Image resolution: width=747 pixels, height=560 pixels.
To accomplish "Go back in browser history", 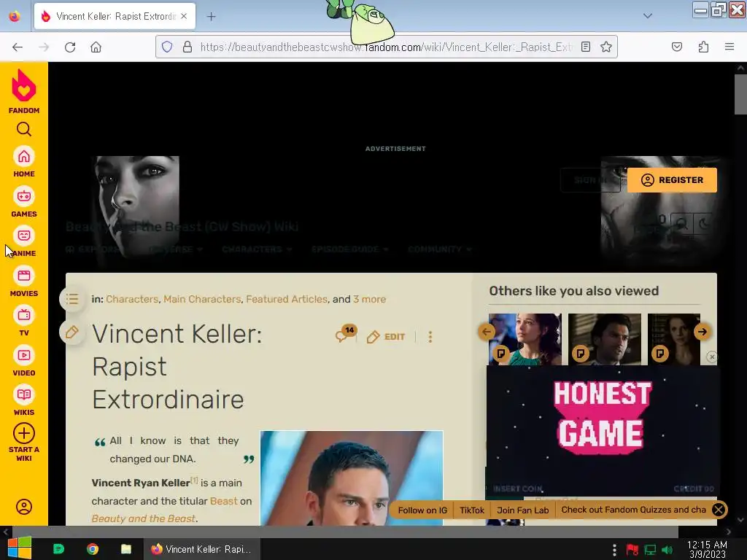I will 18,47.
